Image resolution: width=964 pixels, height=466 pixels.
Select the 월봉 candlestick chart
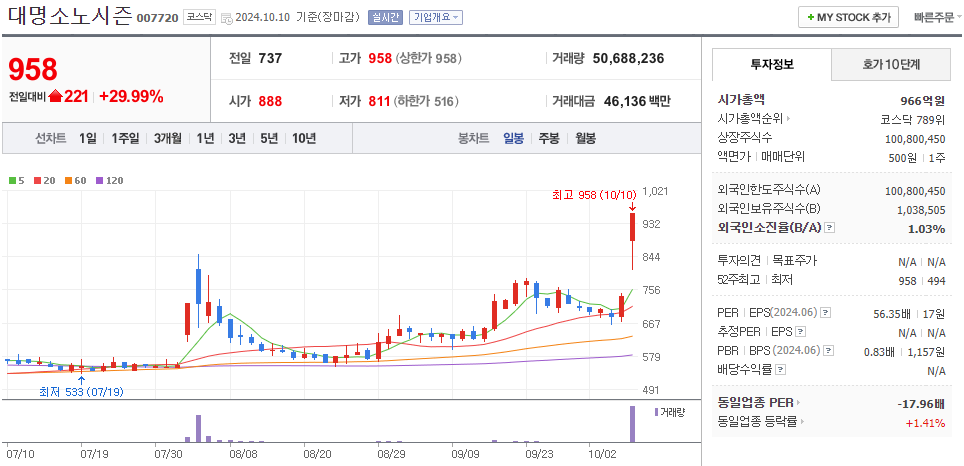coord(585,138)
